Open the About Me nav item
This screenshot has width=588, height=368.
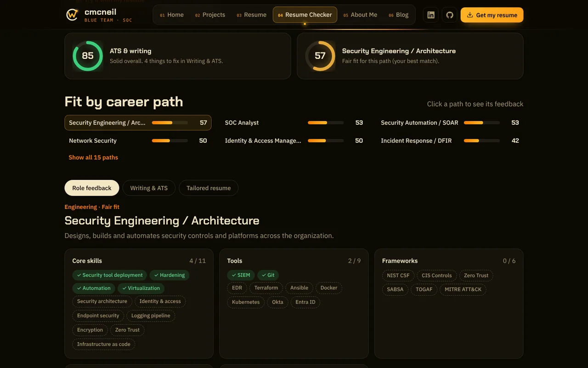(x=361, y=15)
